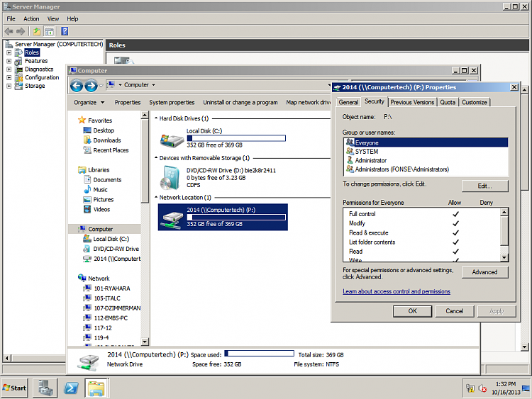Select the Local Disk (C:) drive icon
The height and width of the screenshot is (399, 532).
172,140
